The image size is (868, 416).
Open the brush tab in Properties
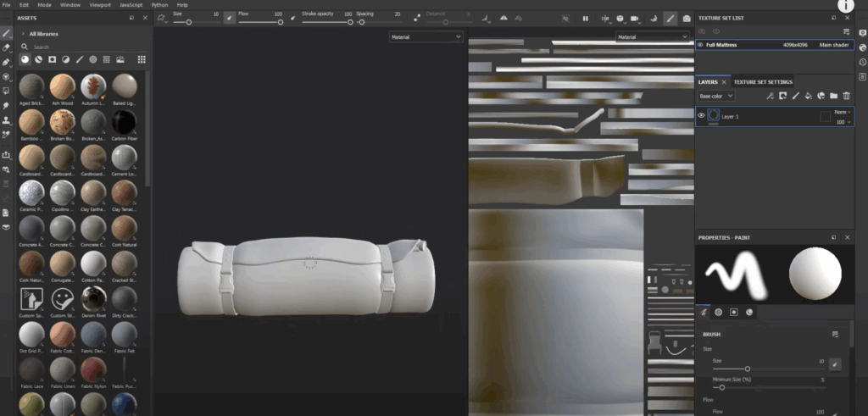pyautogui.click(x=703, y=312)
